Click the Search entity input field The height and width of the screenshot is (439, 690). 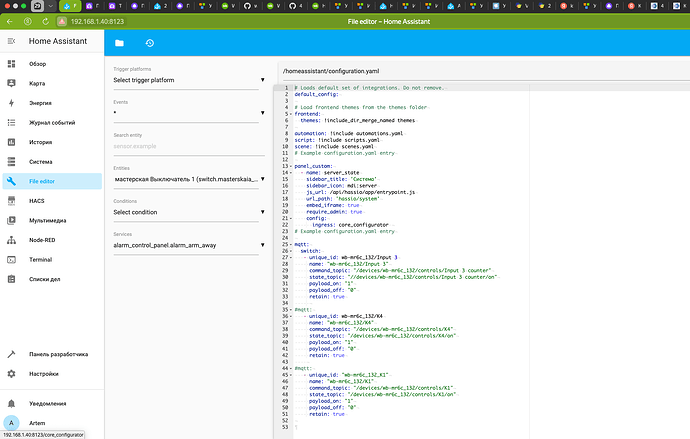click(189, 146)
